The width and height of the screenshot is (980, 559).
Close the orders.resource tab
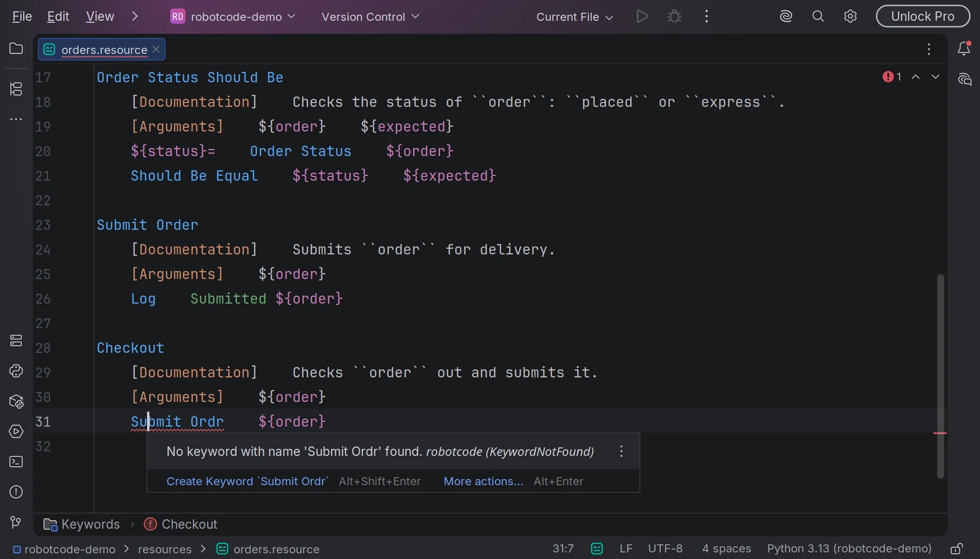156,49
